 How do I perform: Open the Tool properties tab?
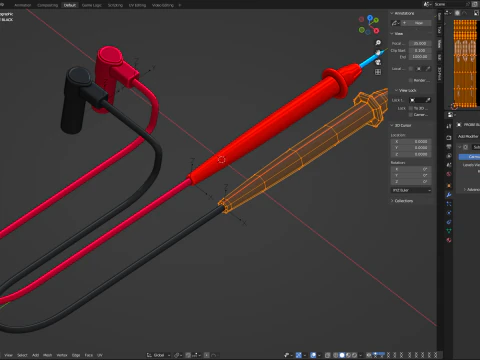[x=449, y=126]
